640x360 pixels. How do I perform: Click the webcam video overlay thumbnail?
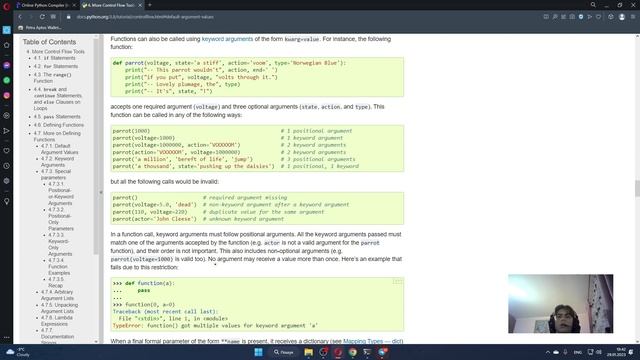pos(560,304)
